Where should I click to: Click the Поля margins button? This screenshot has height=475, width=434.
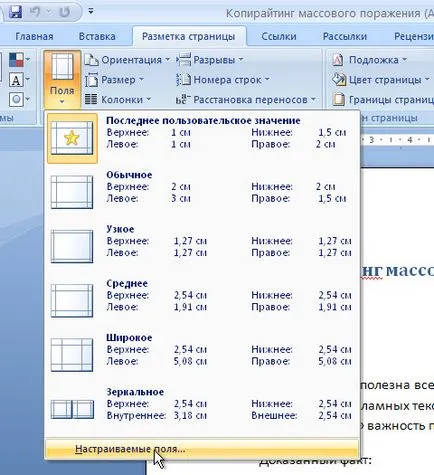click(x=62, y=79)
